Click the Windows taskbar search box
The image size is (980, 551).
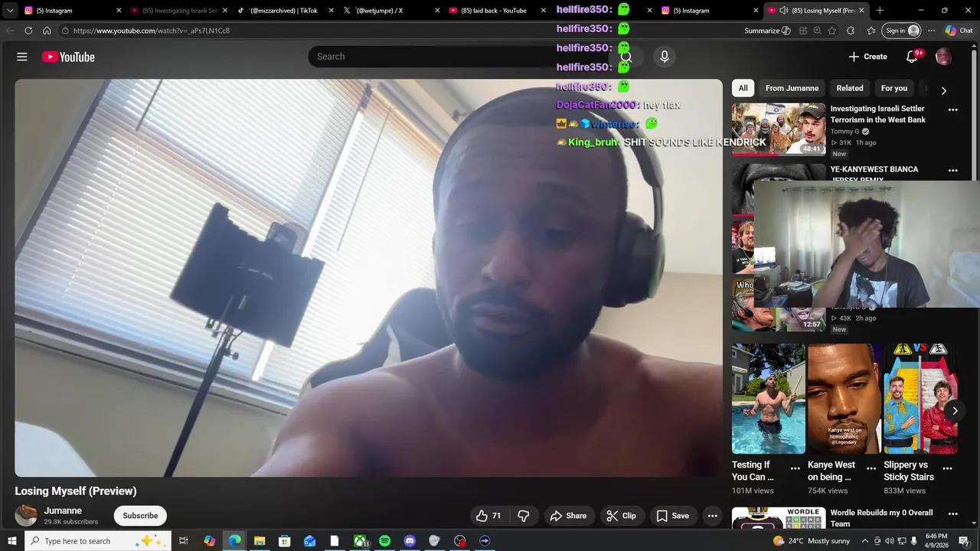point(100,541)
